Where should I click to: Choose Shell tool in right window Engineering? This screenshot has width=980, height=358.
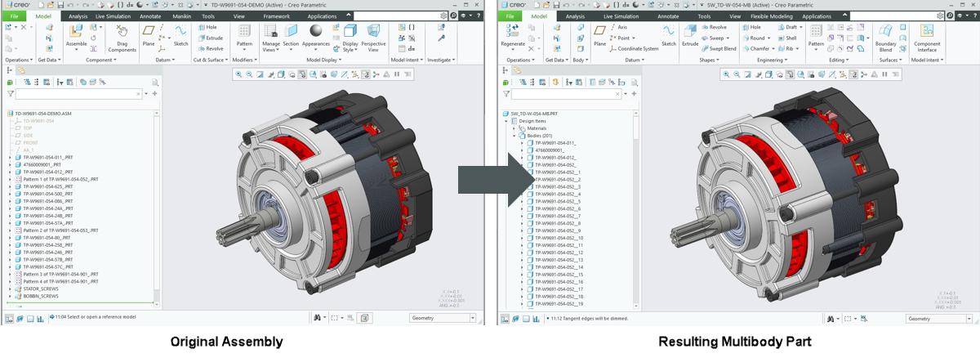[x=786, y=38]
